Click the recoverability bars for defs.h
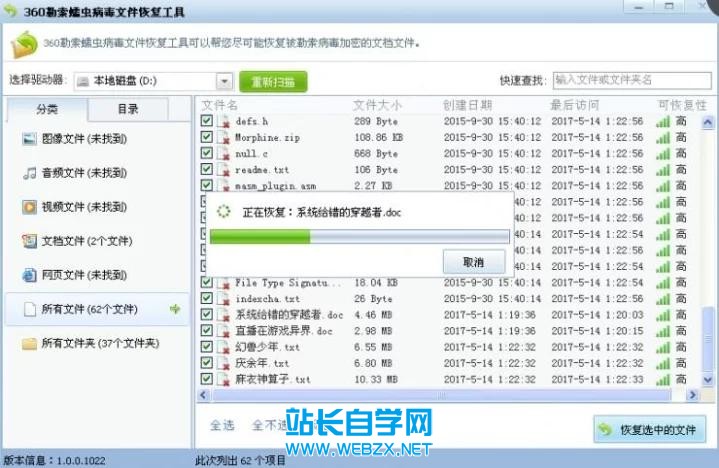719x468 pixels. coord(662,122)
